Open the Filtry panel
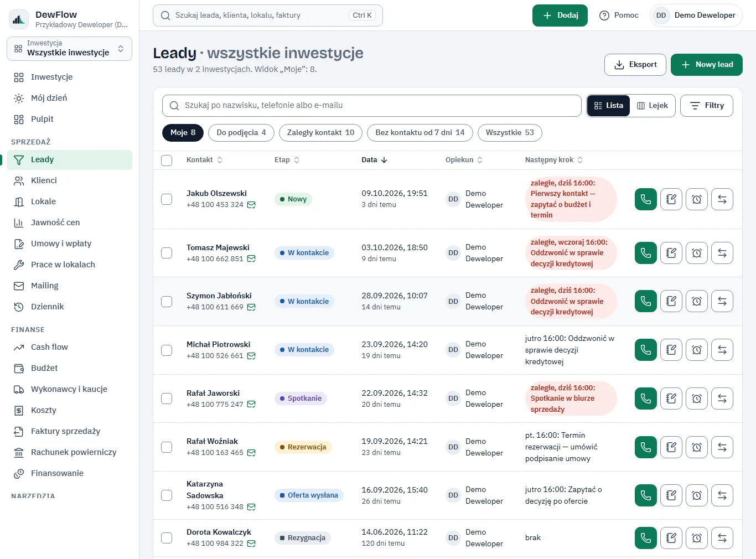The image size is (756, 559). [x=707, y=106]
